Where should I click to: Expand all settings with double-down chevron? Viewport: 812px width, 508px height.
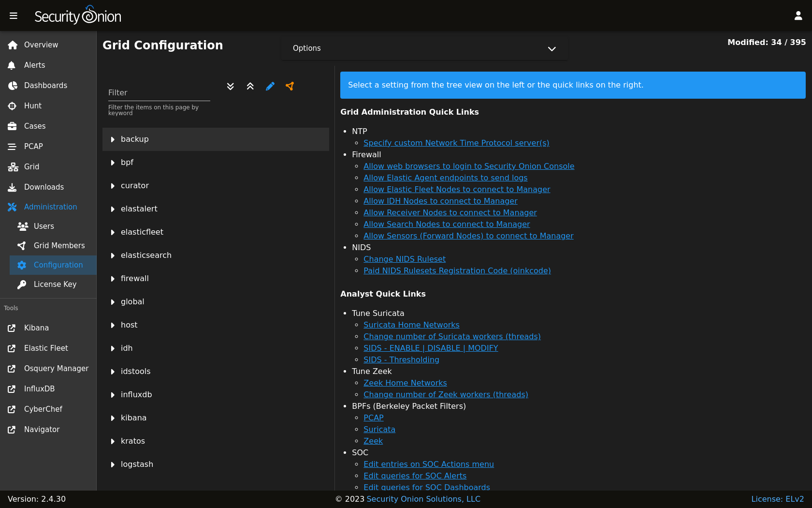coord(231,86)
